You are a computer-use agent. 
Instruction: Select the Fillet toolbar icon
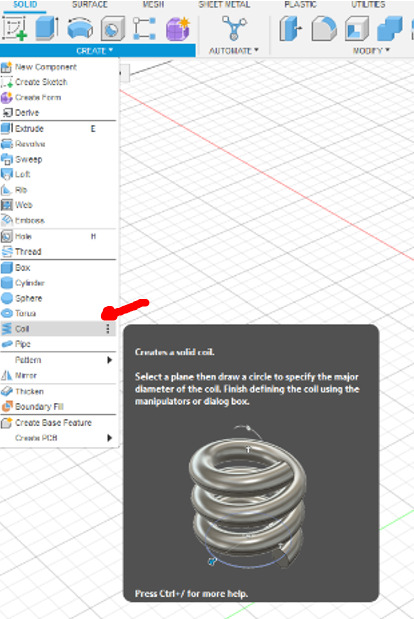324,28
